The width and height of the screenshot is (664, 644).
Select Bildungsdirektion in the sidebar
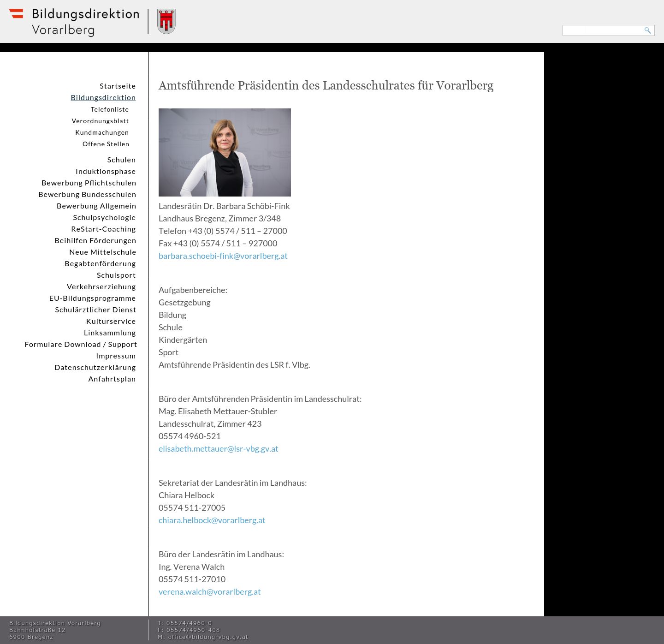coord(103,97)
